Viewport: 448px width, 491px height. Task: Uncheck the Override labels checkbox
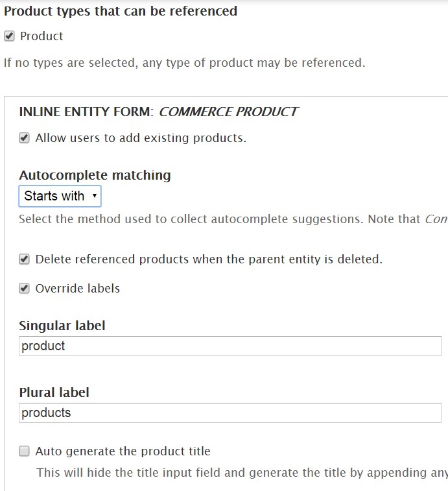pyautogui.click(x=24, y=288)
